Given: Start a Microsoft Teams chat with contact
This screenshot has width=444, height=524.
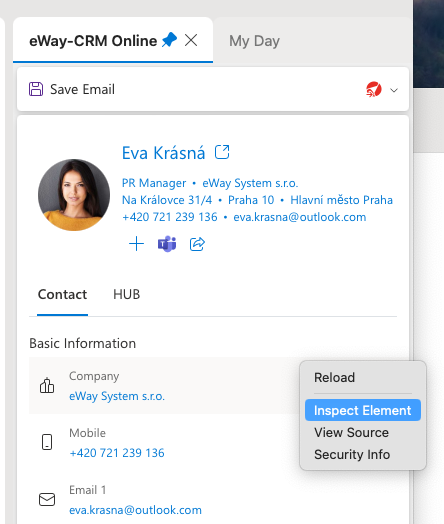Looking at the screenshot, I should point(167,244).
